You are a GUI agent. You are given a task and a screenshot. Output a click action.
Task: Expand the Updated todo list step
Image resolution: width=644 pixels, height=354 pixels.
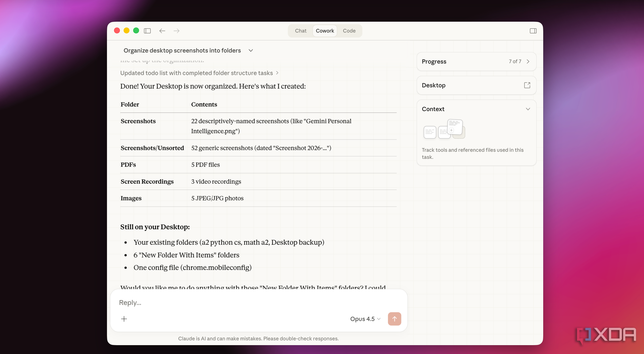click(x=199, y=73)
